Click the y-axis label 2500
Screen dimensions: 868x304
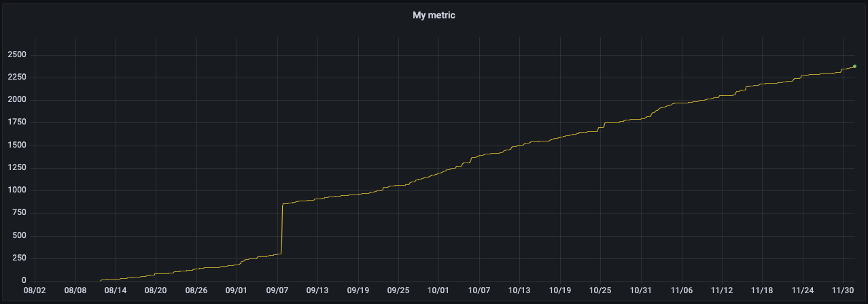17,55
